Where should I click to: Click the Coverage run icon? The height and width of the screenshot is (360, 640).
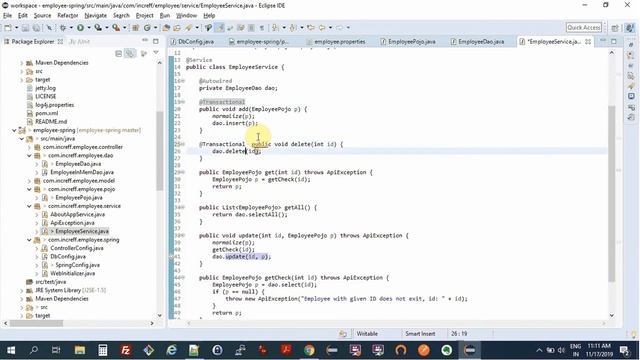click(x=98, y=28)
